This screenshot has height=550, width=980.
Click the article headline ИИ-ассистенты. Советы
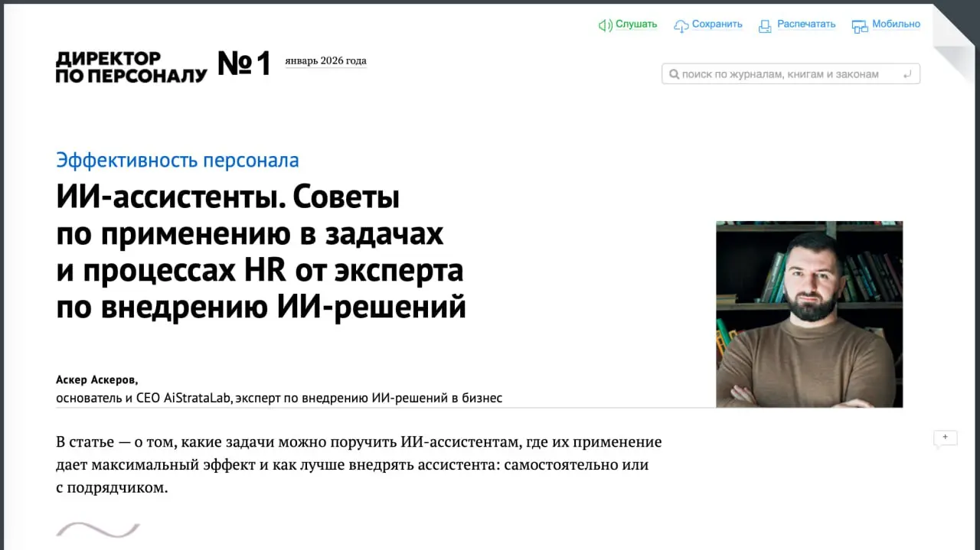(x=261, y=252)
